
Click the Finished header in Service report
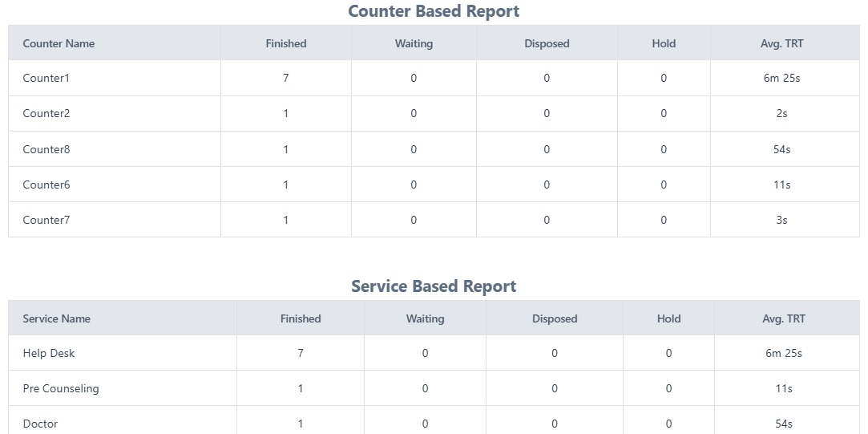[301, 318]
